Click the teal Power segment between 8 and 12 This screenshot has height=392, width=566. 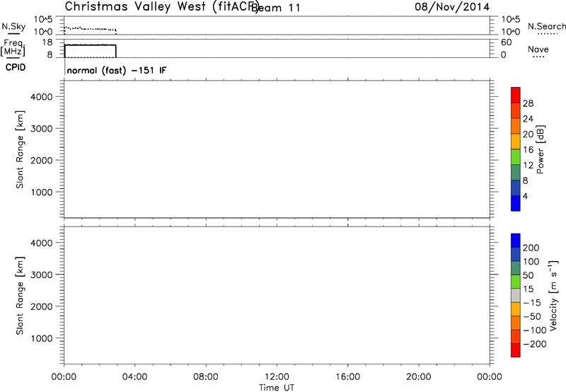(516, 173)
